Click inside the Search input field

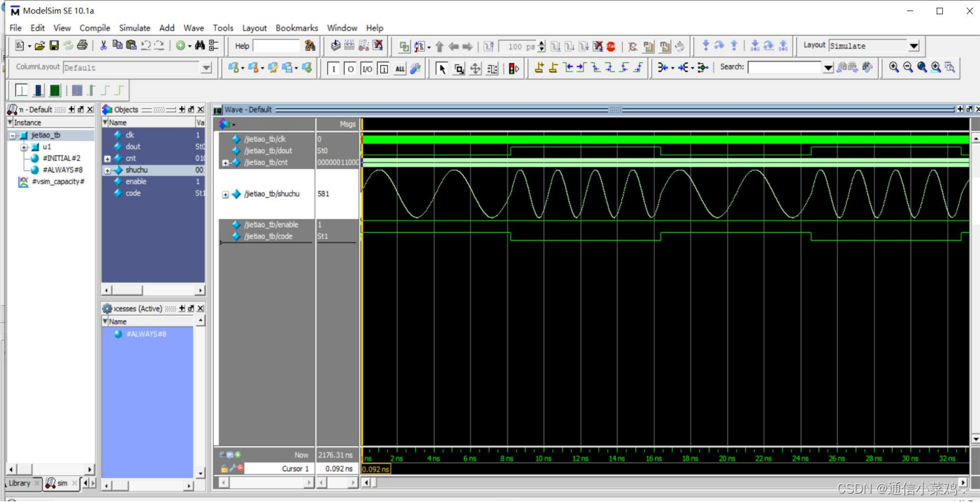point(784,67)
